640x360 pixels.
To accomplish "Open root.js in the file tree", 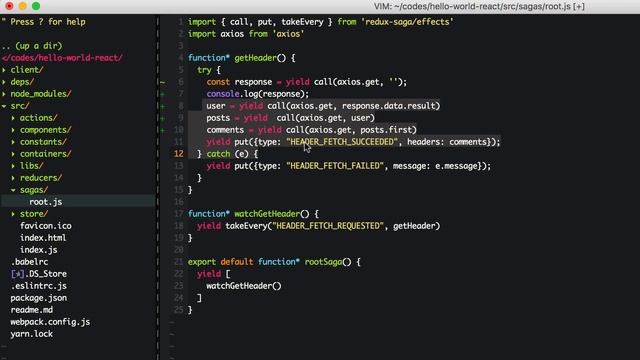I will tap(46, 202).
